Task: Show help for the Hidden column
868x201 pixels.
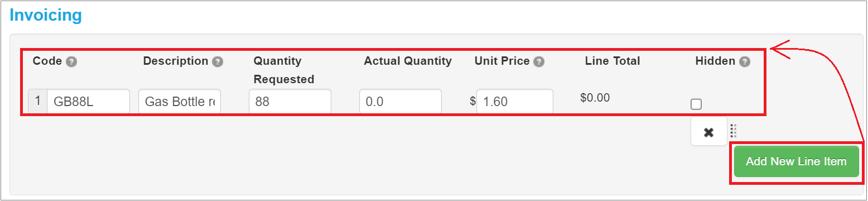Action: (x=745, y=61)
